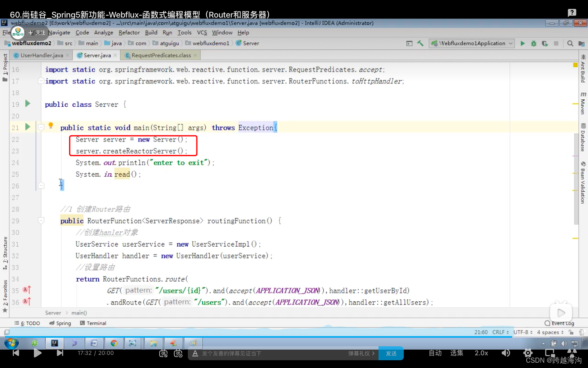Open the 选集 episode list
Viewport: 588px width, 368px height.
(457, 353)
